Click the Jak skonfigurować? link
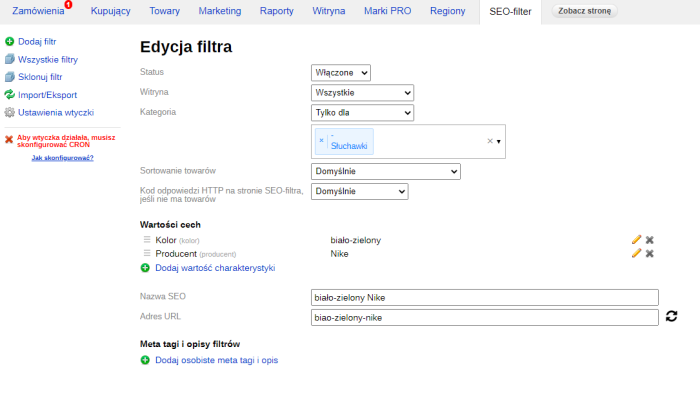 (x=62, y=158)
